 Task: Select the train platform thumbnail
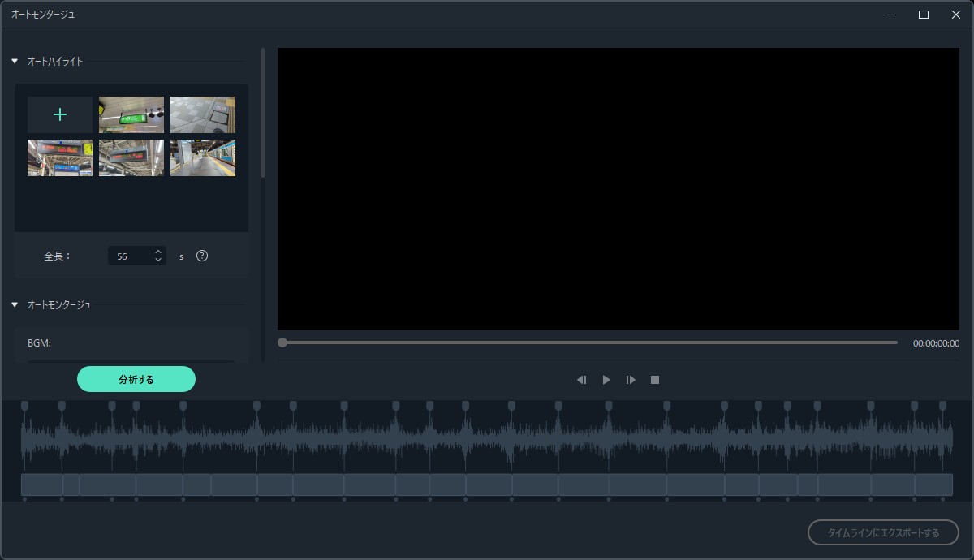click(203, 158)
